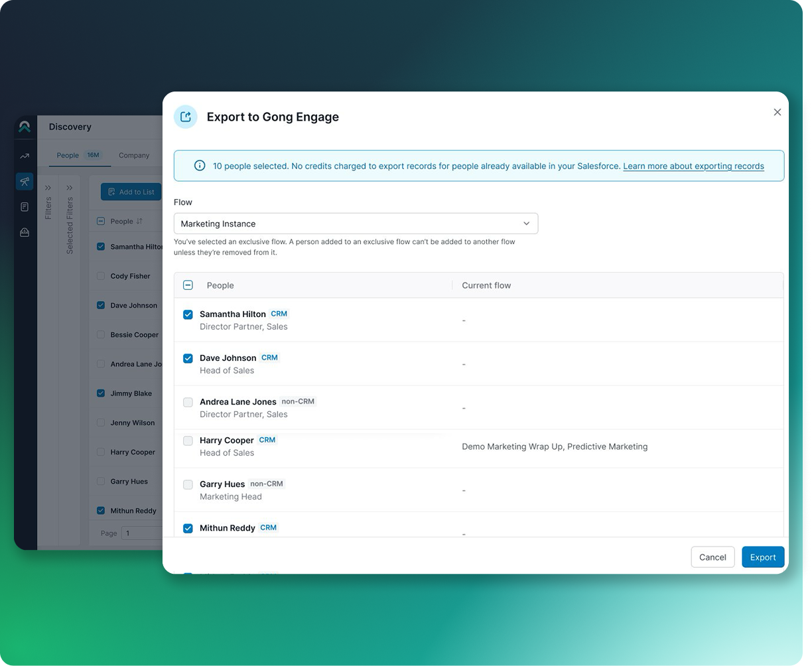The height and width of the screenshot is (666, 812).
Task: Click the Page number input field
Action: coord(142,533)
